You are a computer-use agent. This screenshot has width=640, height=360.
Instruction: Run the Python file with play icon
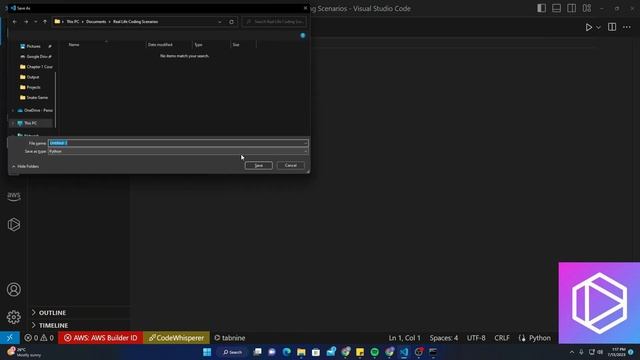click(589, 27)
